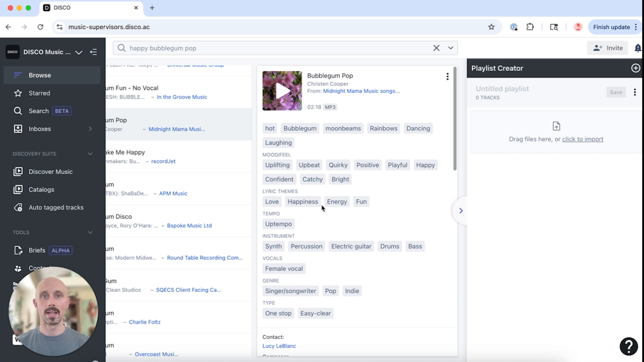Open the Bubblegum Pop track options menu
This screenshot has height=362, width=644.
(x=447, y=76)
